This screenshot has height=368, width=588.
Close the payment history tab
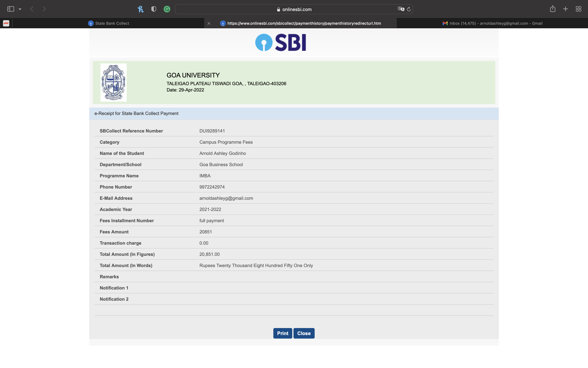point(209,23)
